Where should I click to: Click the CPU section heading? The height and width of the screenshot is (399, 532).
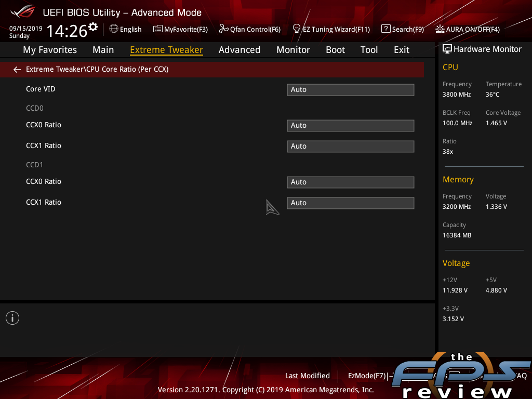pos(450,67)
